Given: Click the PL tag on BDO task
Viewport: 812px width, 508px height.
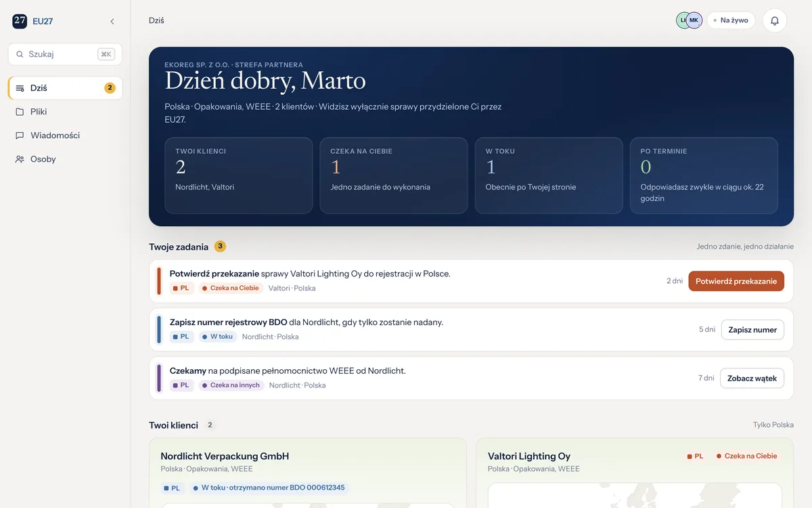Looking at the screenshot, I should (x=181, y=337).
